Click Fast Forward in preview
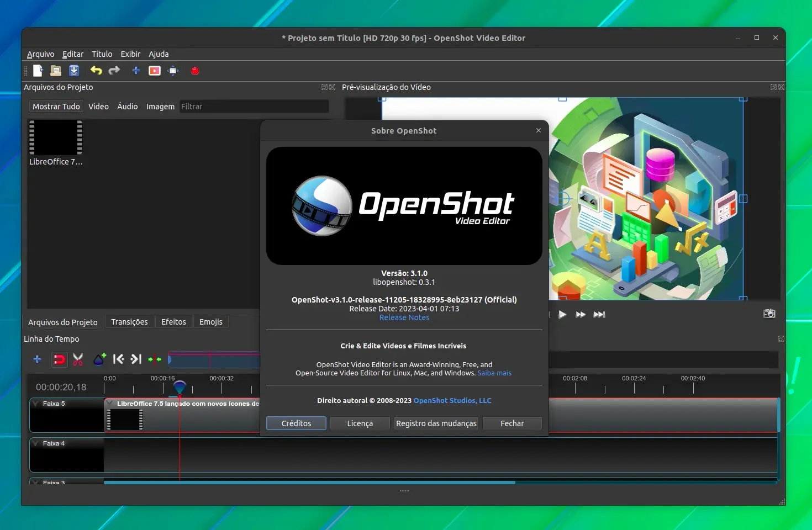 pos(581,315)
